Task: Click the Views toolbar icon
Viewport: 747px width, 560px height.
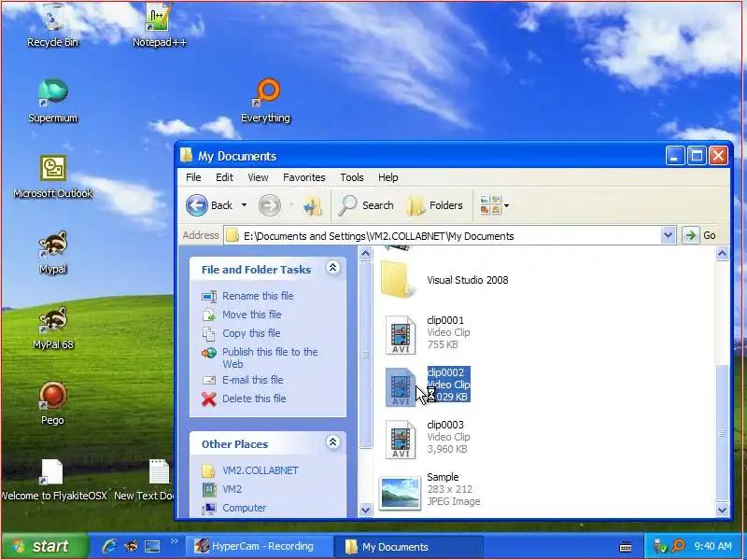Action: tap(490, 205)
